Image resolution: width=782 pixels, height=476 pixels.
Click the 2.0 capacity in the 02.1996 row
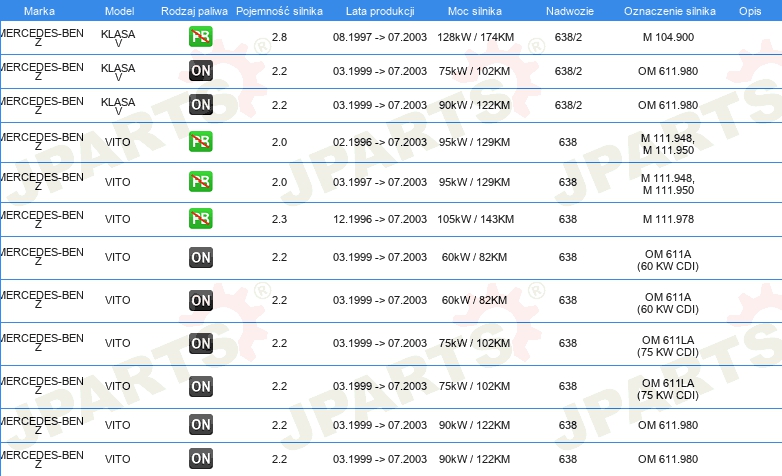[x=279, y=142]
